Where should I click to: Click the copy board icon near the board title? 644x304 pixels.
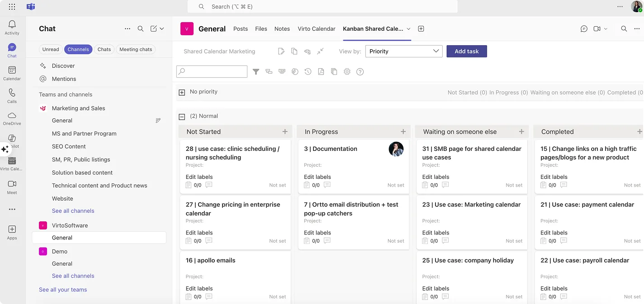pyautogui.click(x=294, y=51)
